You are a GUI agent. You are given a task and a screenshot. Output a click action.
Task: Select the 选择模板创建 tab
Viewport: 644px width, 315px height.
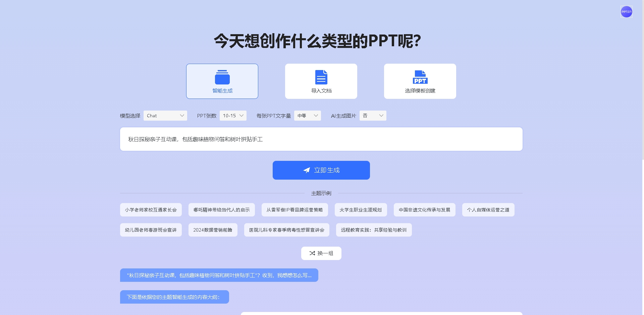(420, 81)
